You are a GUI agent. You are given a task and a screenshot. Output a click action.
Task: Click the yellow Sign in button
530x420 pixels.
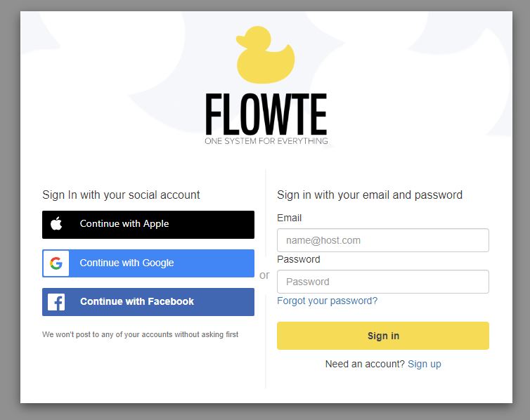point(383,336)
